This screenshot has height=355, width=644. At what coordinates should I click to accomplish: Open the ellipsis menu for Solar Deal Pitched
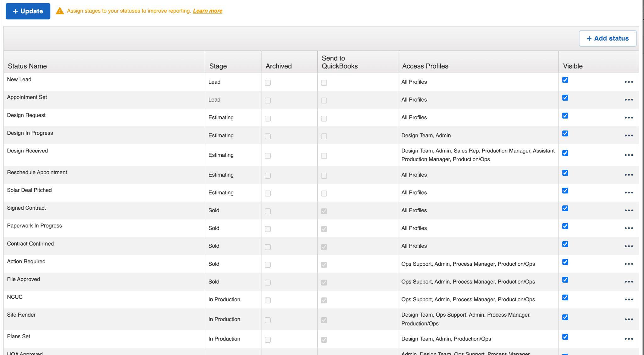coord(629,193)
